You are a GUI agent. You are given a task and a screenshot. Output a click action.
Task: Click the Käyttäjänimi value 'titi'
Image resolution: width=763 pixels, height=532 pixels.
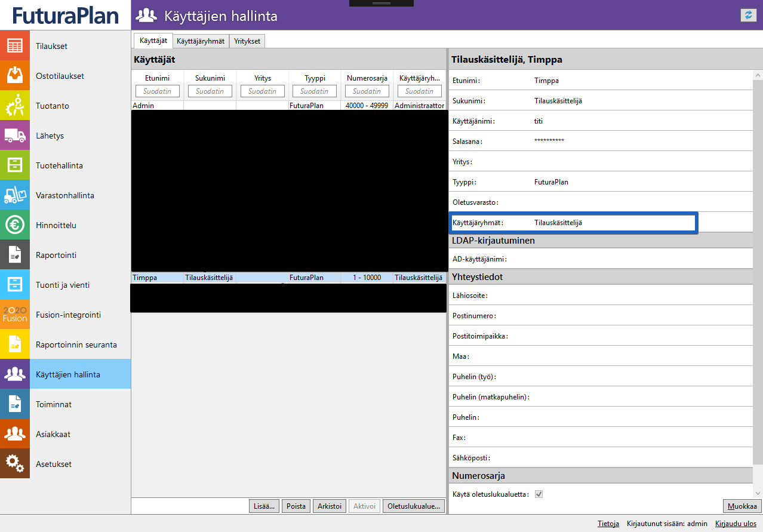click(539, 121)
